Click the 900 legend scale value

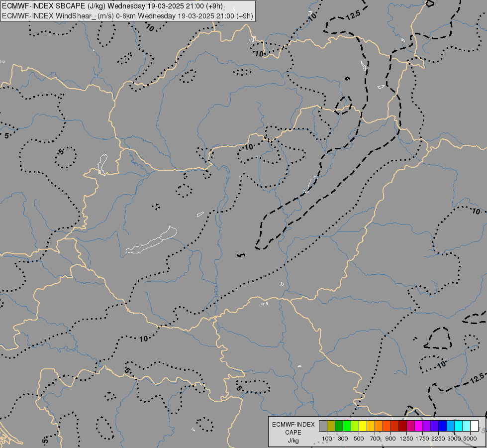390,439
